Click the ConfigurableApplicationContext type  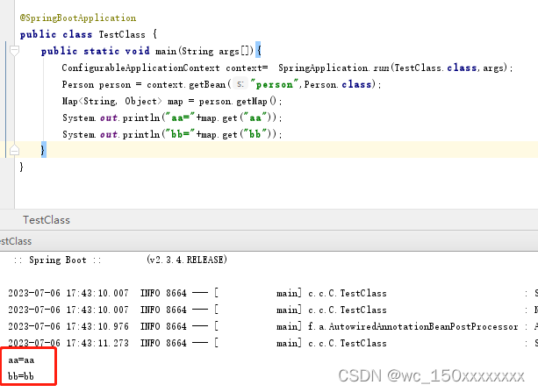(140, 68)
